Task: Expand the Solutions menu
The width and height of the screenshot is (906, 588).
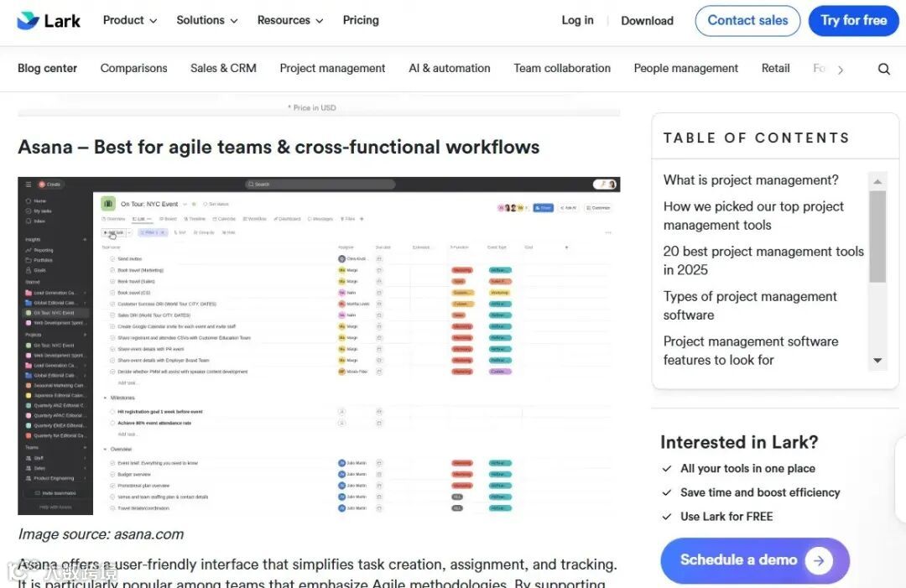Action: pos(207,20)
